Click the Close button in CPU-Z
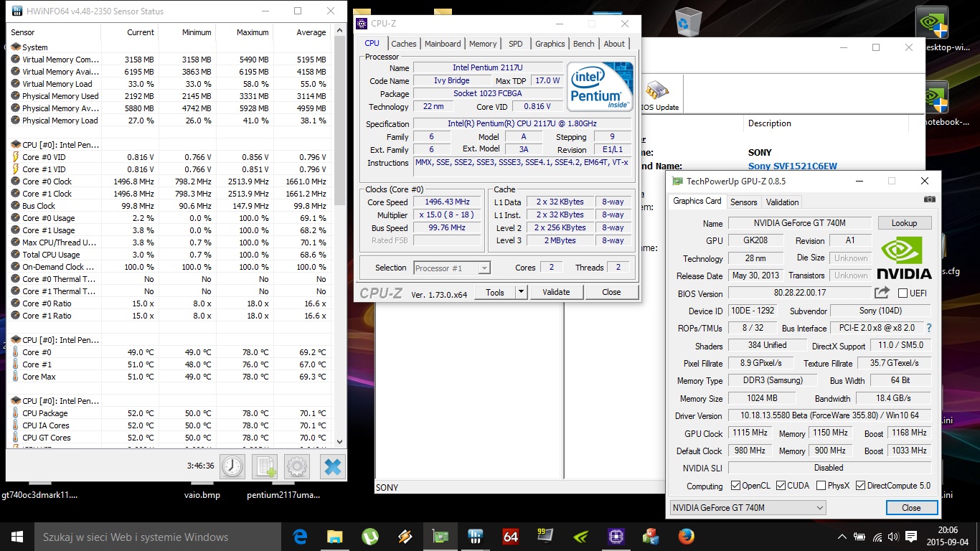980x551 pixels. pyautogui.click(x=611, y=292)
